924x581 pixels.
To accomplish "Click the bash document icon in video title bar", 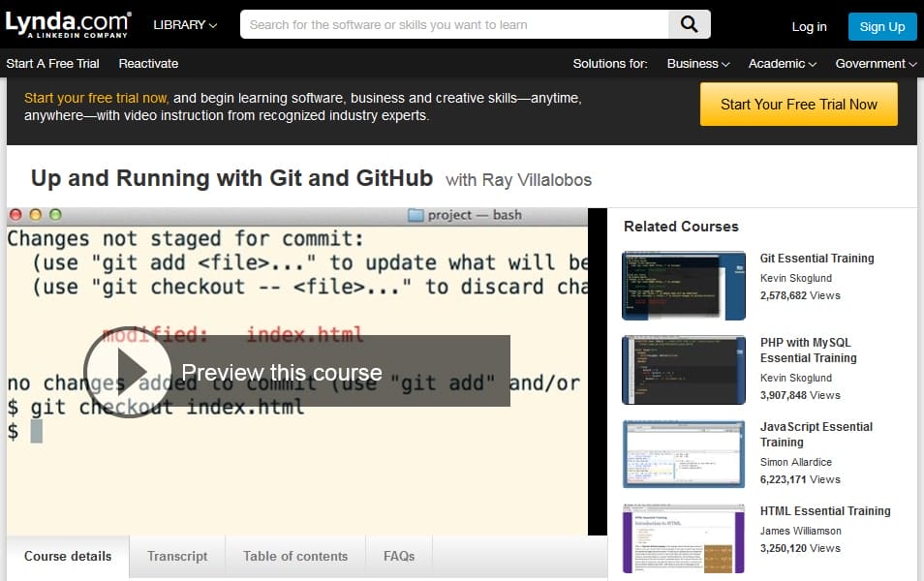I will pos(416,214).
